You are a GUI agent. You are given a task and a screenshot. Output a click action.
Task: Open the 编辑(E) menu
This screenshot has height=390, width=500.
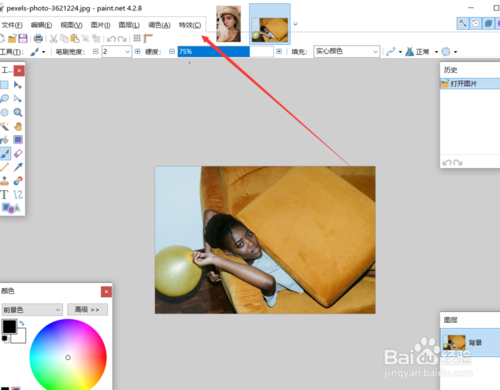[x=41, y=25]
